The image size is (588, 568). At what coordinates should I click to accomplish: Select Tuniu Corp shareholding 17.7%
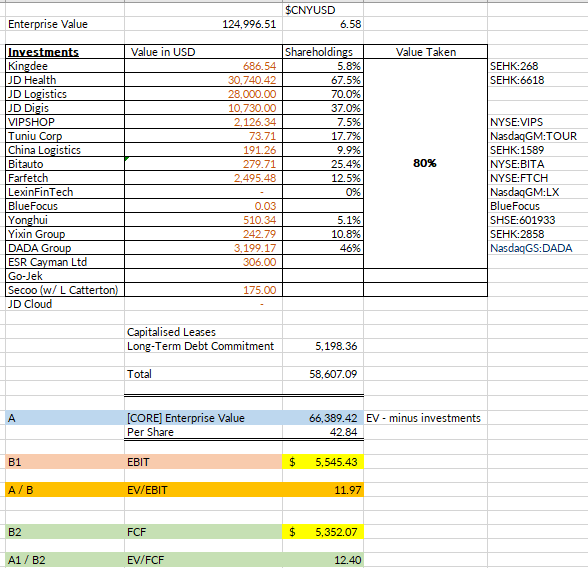(323, 136)
